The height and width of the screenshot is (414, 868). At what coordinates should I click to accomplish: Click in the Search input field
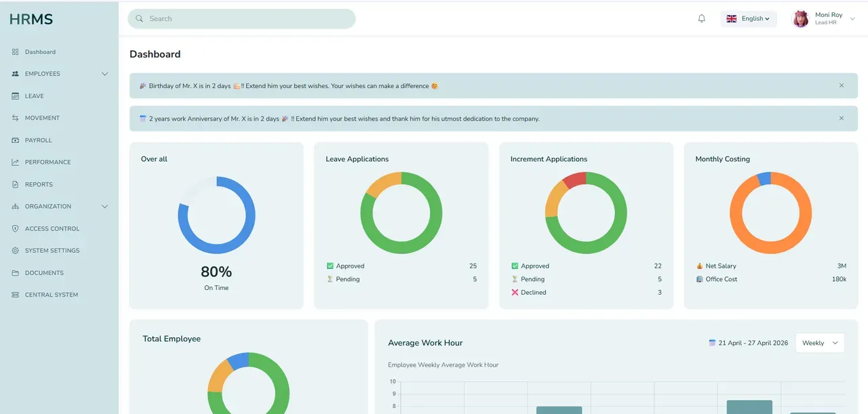(241, 19)
